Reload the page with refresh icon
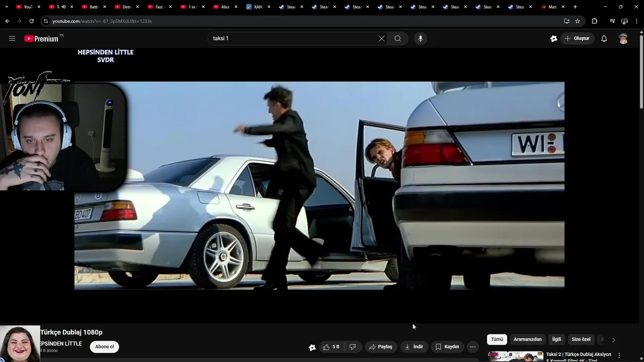This screenshot has height=362, width=644. [x=31, y=21]
